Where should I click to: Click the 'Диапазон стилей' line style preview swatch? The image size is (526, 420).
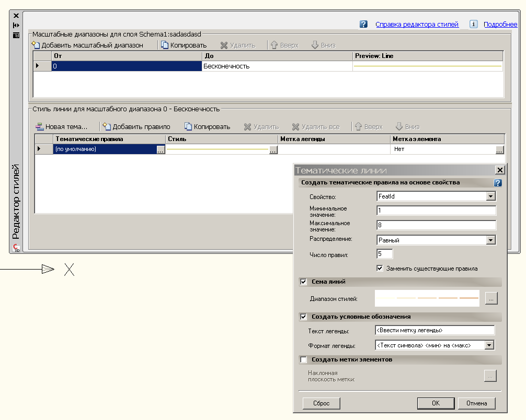click(427, 298)
